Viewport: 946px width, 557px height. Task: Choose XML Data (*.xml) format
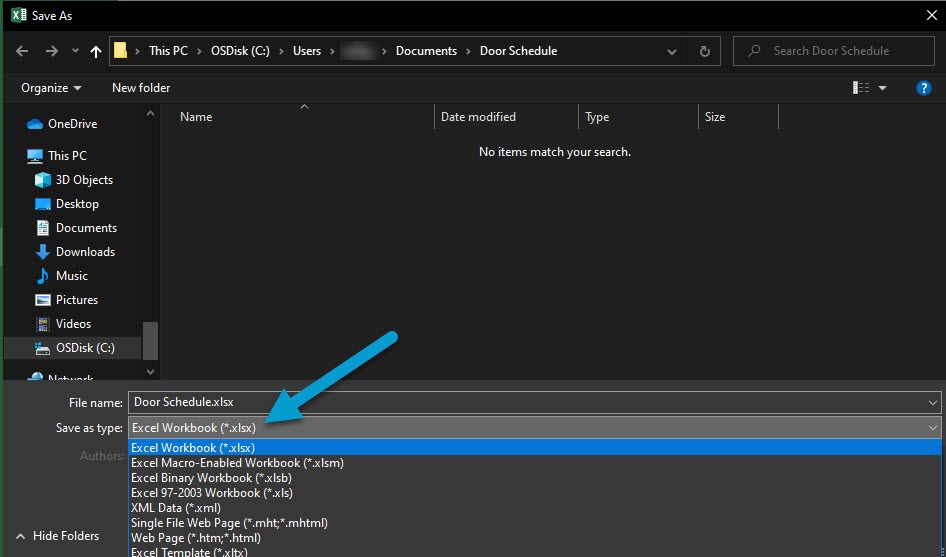click(x=535, y=508)
